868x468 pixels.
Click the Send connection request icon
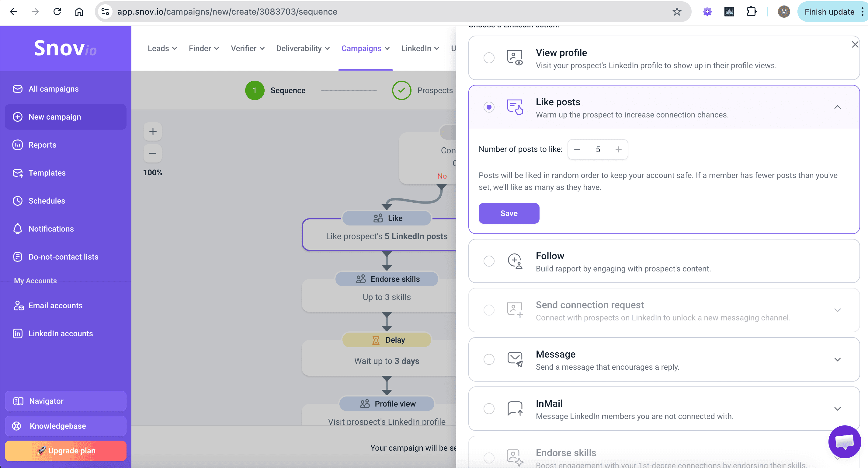pos(515,310)
